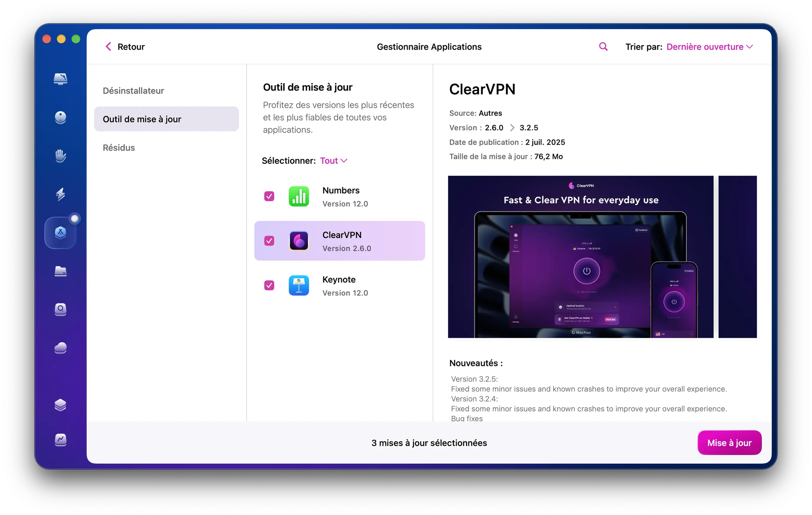Screen dimensions: 812x515
Task: Click the second partially visible ClearVPN screenshot
Action: coord(737,257)
